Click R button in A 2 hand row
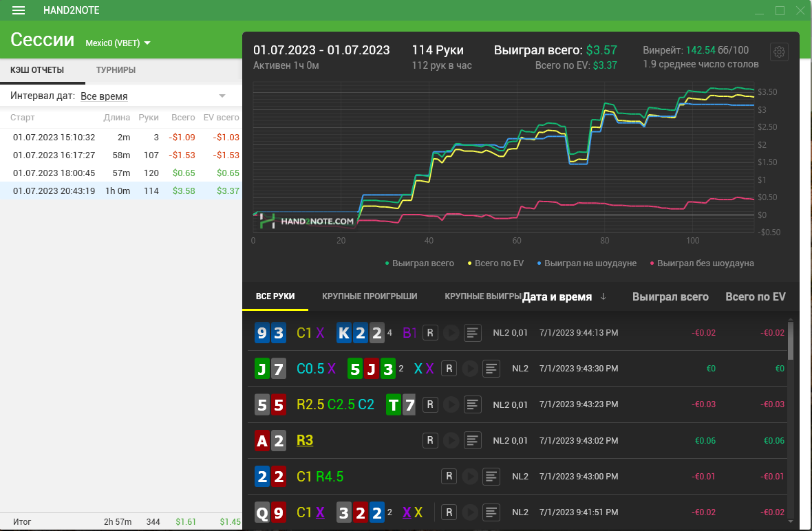Screen dimensions: 812x531 (430, 440)
